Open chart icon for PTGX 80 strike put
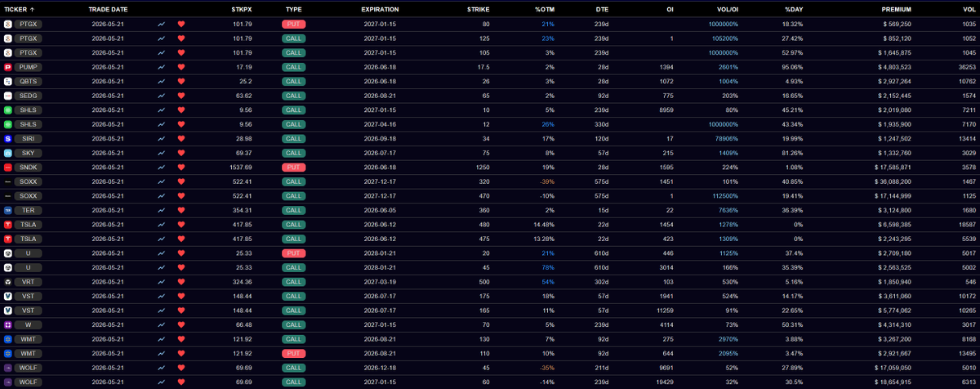This screenshot has width=980, height=389. point(161,25)
